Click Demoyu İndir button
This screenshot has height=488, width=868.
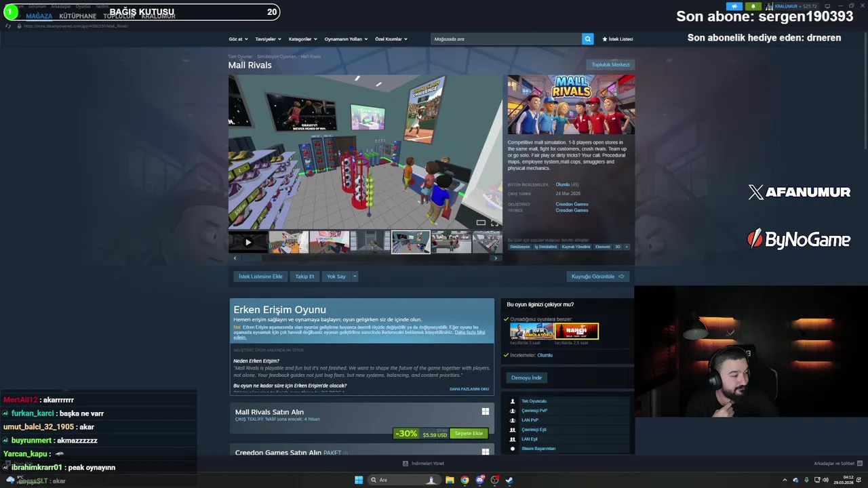[x=526, y=378]
